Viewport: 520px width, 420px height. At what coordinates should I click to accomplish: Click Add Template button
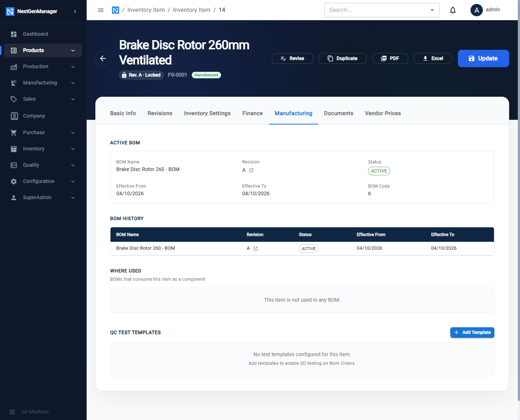472,333
